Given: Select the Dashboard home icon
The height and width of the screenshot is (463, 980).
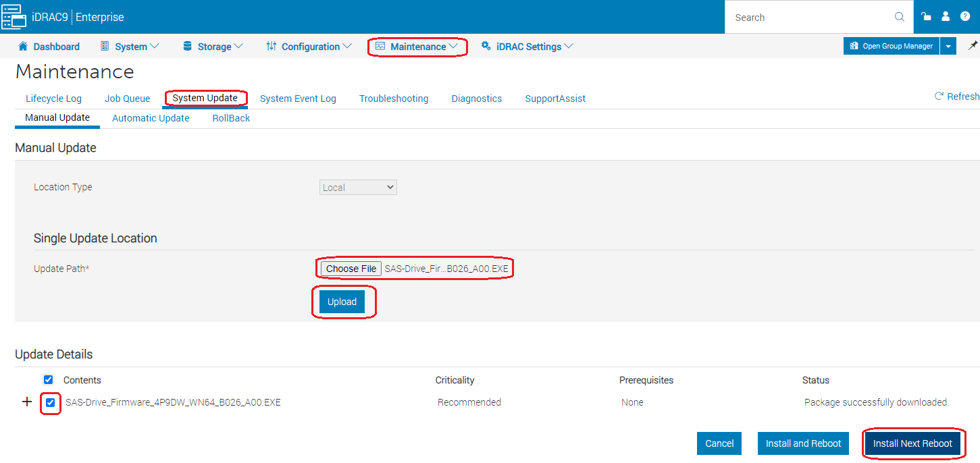Looking at the screenshot, I should (x=22, y=46).
